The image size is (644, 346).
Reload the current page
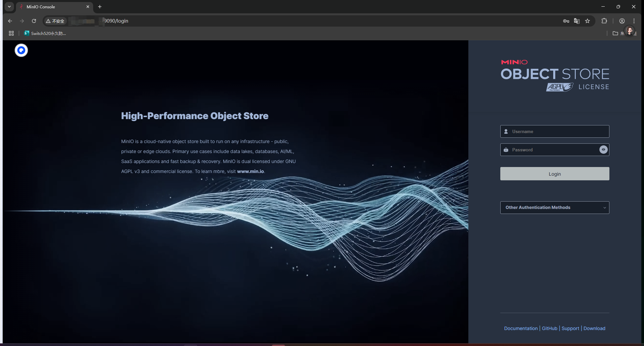34,21
